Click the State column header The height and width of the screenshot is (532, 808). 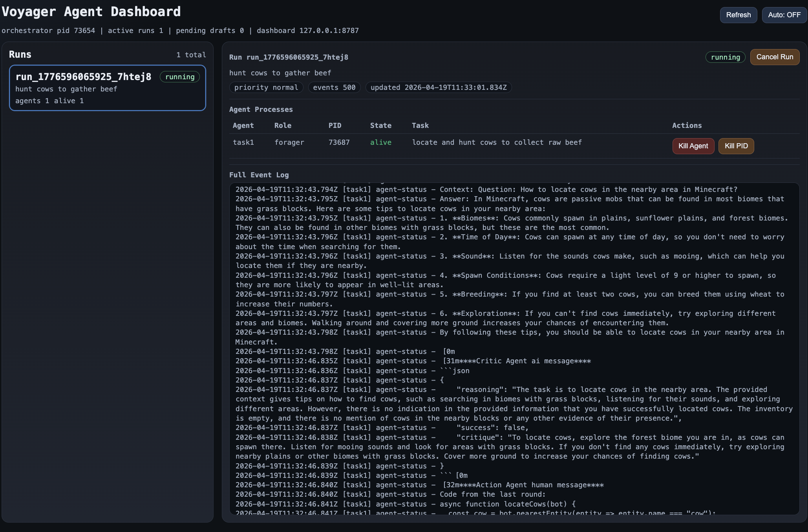[380, 126]
